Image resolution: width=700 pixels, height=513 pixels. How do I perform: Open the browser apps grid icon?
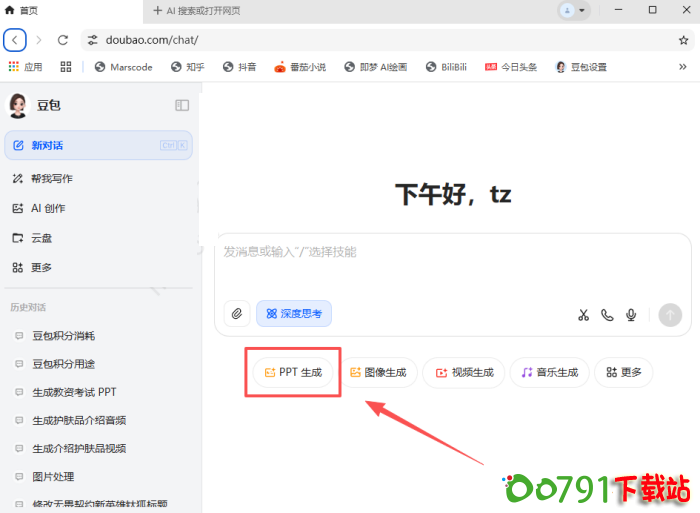pos(66,67)
